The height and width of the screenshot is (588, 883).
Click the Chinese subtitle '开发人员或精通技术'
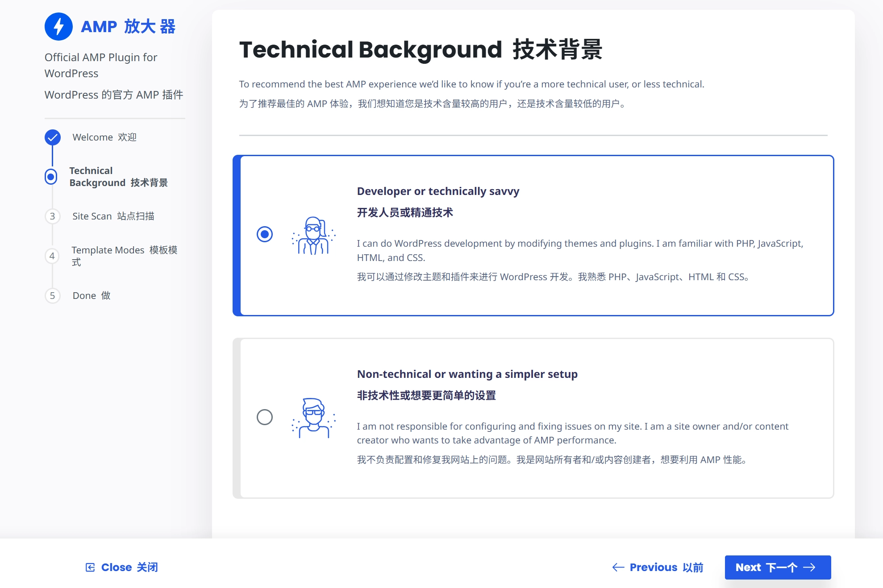(405, 213)
